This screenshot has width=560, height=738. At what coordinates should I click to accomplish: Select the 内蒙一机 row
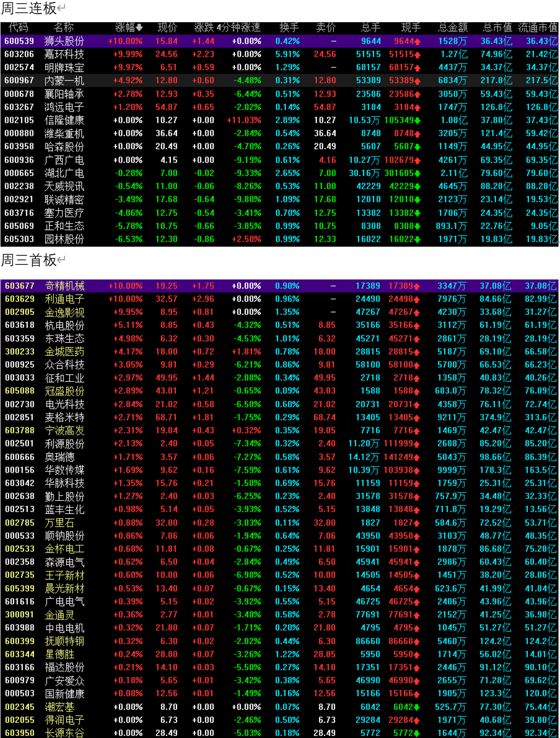click(x=280, y=81)
